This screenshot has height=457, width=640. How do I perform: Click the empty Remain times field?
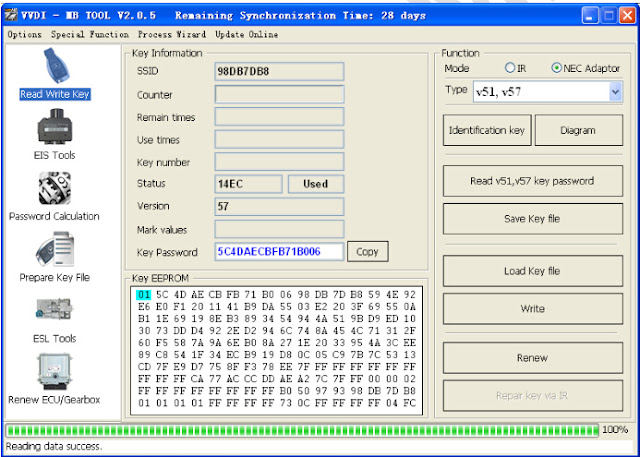coord(279,117)
